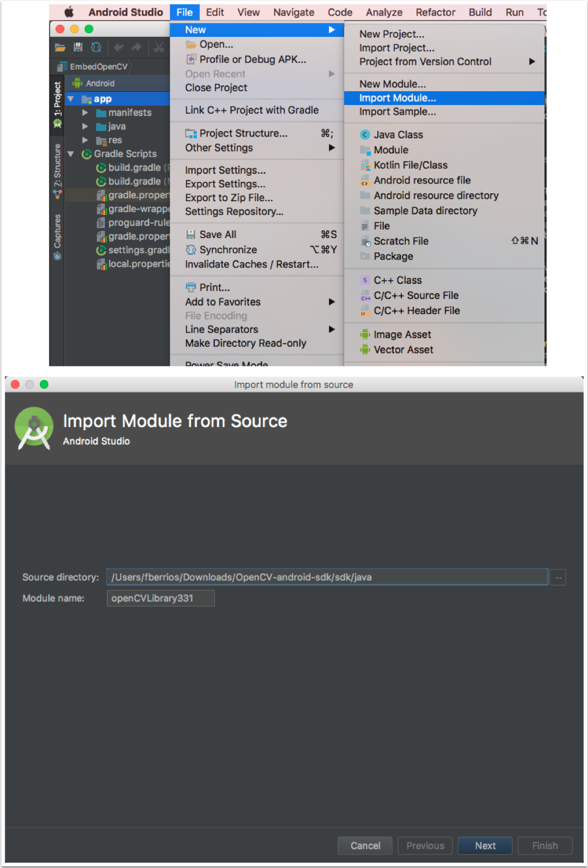588x868 pixels.
Task: Click the Cut scissors toolbar icon
Action: tap(159, 47)
